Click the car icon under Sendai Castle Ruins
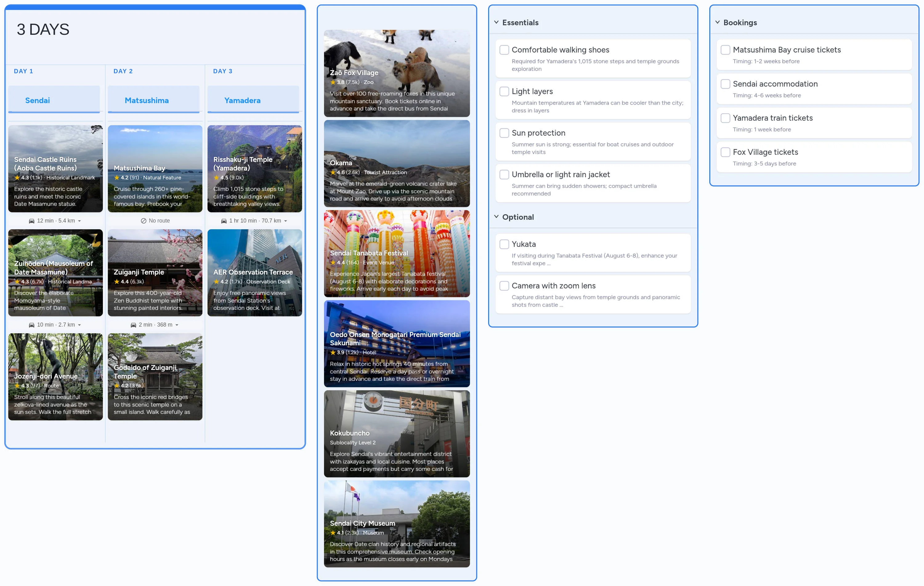This screenshot has height=586, width=924. point(31,220)
